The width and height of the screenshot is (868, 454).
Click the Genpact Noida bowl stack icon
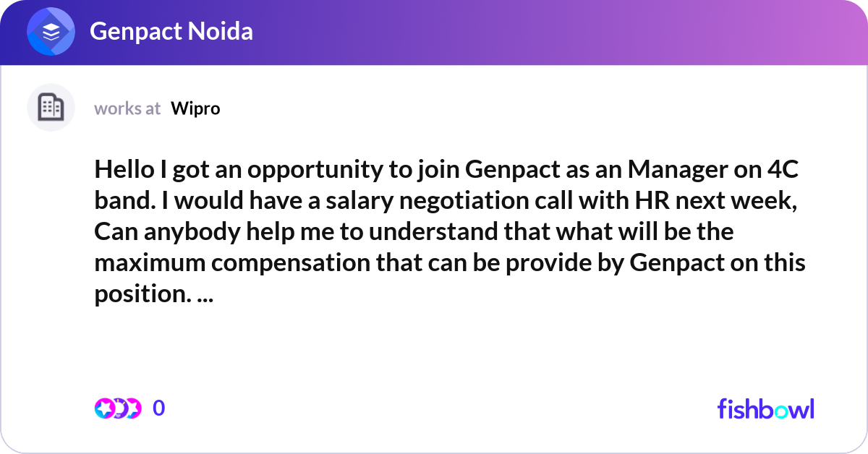click(x=49, y=31)
